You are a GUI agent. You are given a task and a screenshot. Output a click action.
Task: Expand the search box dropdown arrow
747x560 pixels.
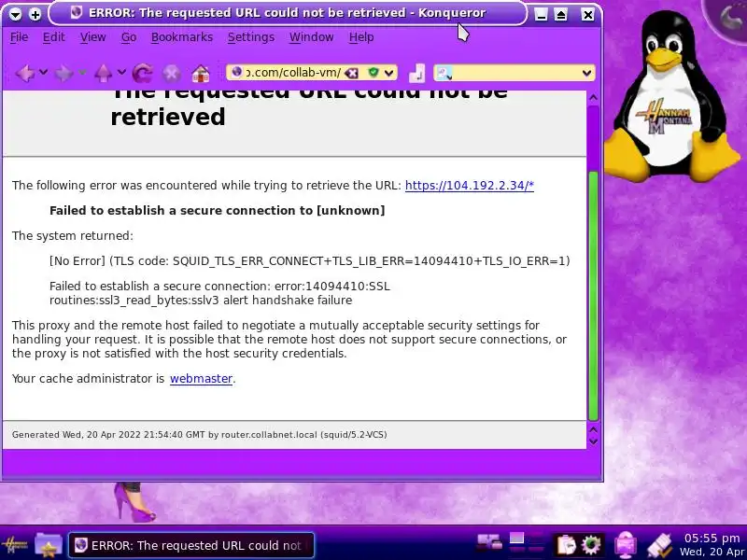click(x=586, y=73)
